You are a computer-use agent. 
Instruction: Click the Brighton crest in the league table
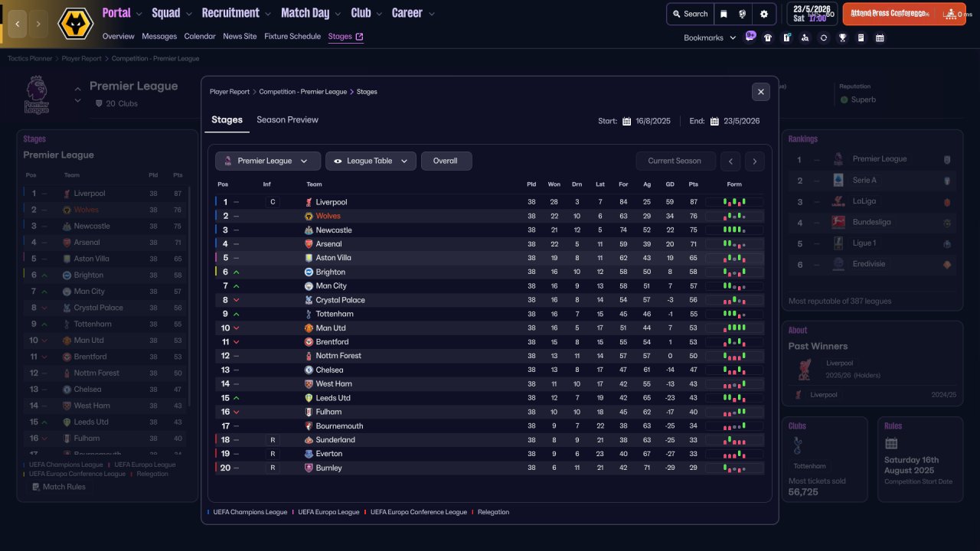[309, 272]
